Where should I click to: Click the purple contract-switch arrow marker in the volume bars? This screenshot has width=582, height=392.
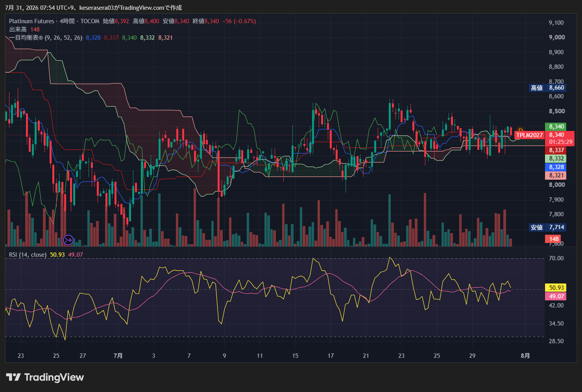point(68,239)
